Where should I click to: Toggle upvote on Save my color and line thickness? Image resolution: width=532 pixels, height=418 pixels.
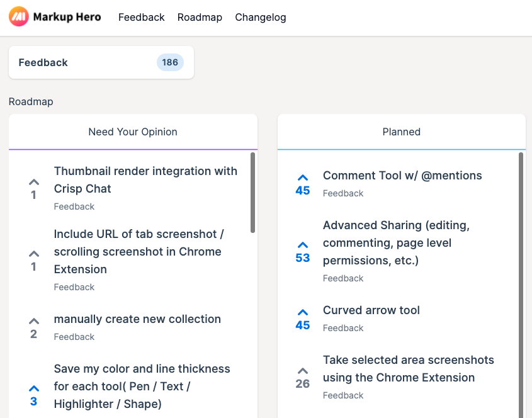click(33, 395)
